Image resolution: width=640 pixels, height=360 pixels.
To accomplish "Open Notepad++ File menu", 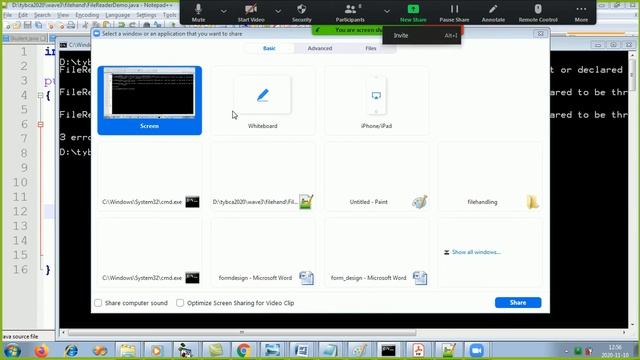I will click(x=8, y=15).
